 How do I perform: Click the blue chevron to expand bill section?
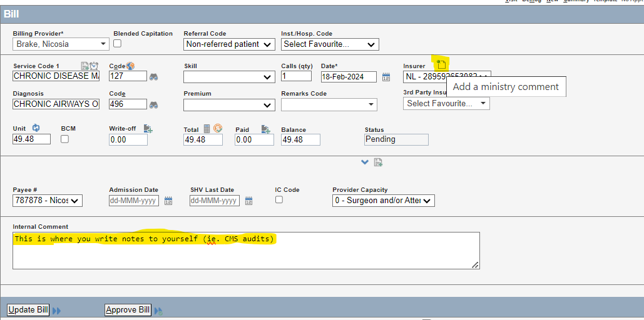pyautogui.click(x=365, y=162)
